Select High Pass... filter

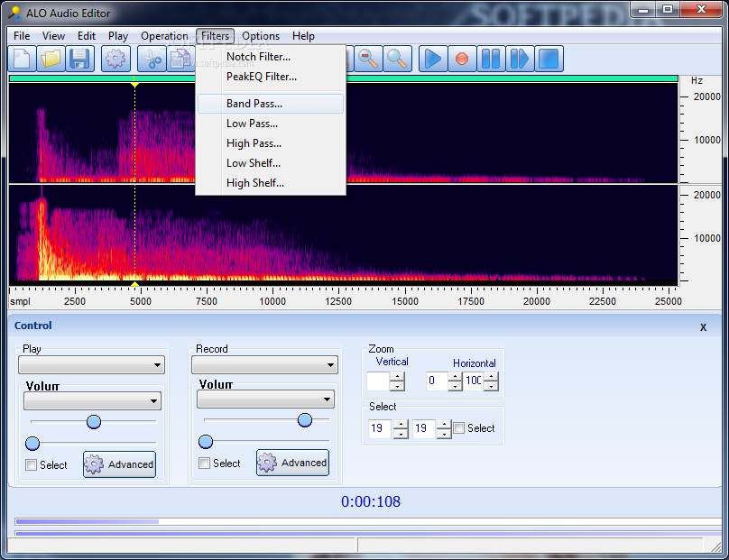point(271,143)
